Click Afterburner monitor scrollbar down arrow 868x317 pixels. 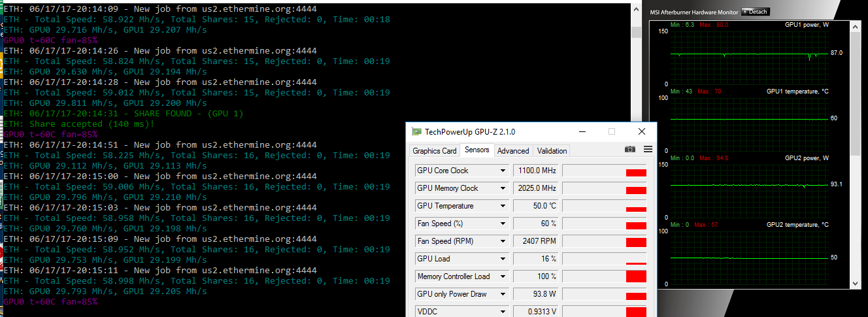(856, 284)
